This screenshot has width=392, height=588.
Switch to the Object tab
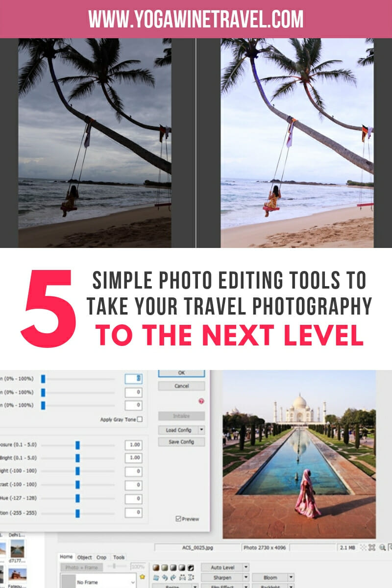tap(84, 557)
